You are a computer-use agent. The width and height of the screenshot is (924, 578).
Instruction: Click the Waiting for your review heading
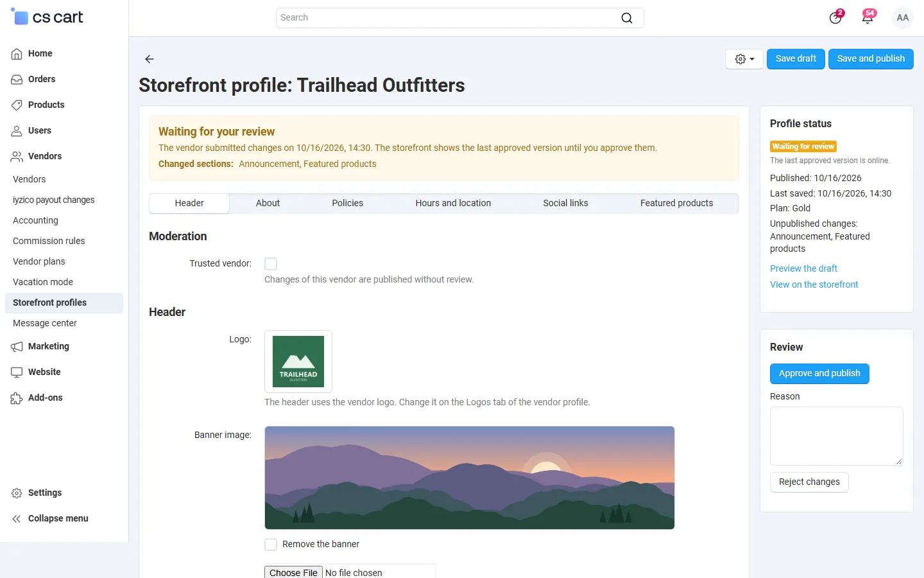[x=216, y=132]
